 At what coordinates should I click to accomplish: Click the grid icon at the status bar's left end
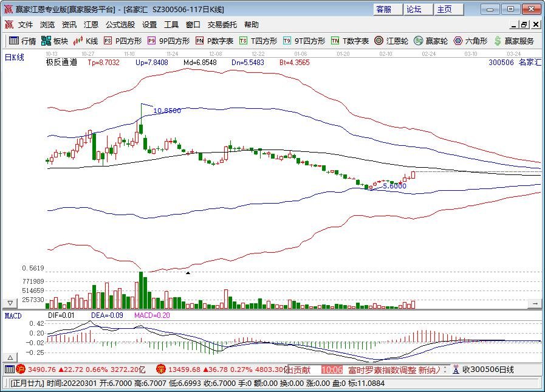tap(10, 370)
